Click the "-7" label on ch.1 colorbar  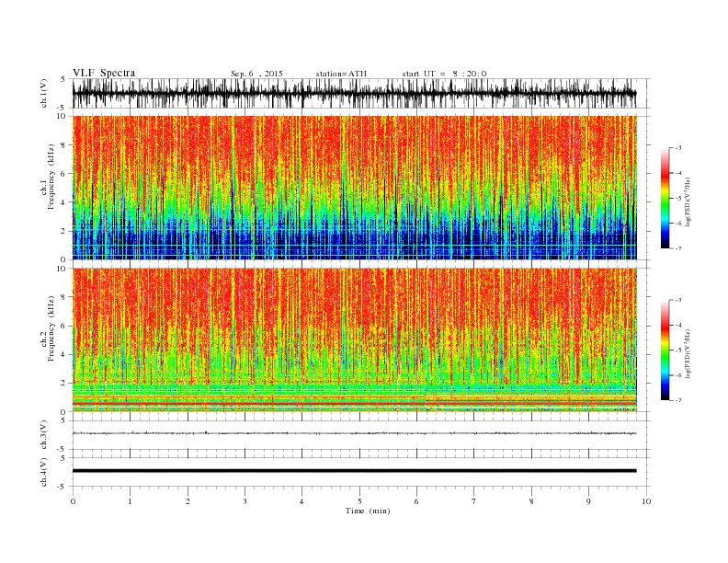coord(678,248)
